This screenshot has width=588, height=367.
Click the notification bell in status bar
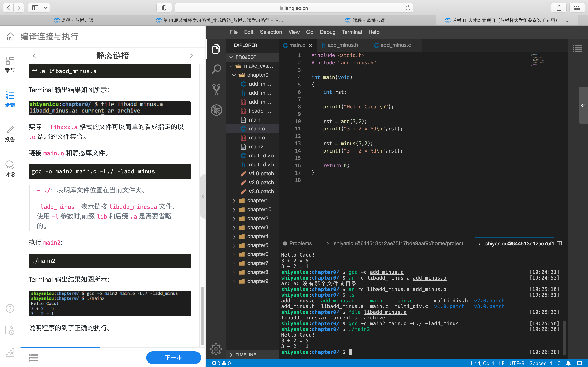click(x=568, y=363)
